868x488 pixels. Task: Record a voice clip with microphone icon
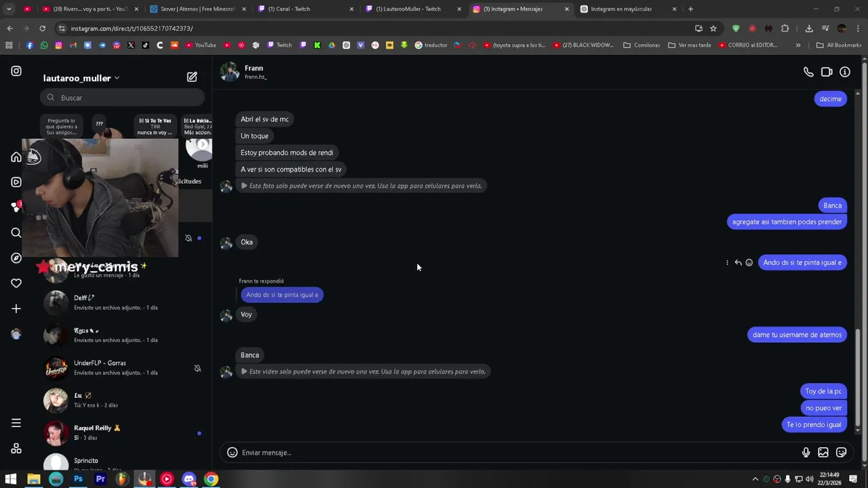pos(806,453)
